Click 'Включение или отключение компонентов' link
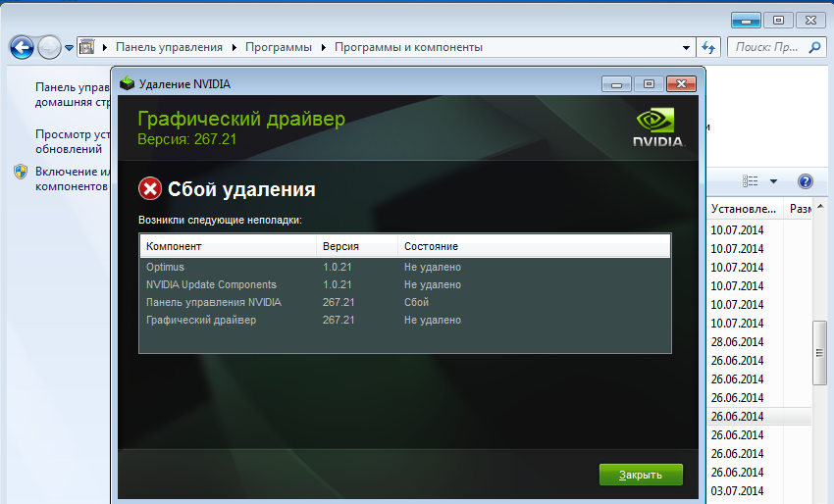This screenshot has width=834, height=504. pyautogui.click(x=73, y=178)
